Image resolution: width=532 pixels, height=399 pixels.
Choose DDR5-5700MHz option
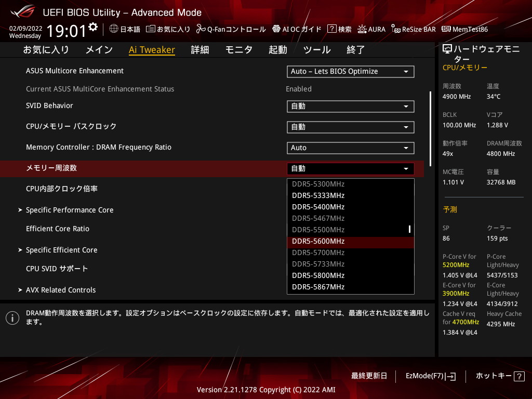(351, 253)
